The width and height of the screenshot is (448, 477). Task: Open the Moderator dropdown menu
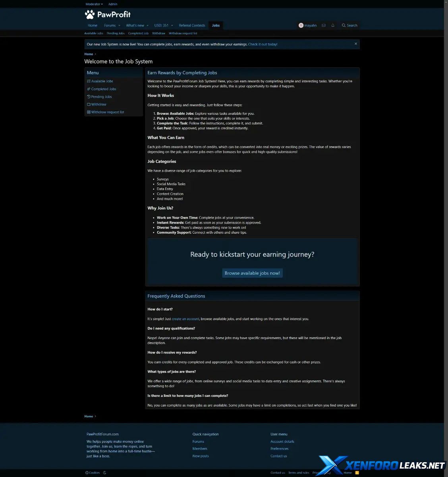tap(94, 4)
